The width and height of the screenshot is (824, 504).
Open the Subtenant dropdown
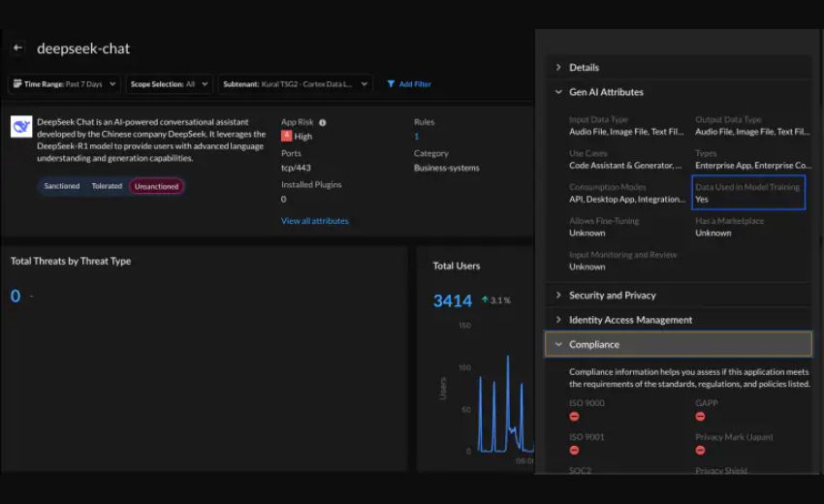coord(295,84)
